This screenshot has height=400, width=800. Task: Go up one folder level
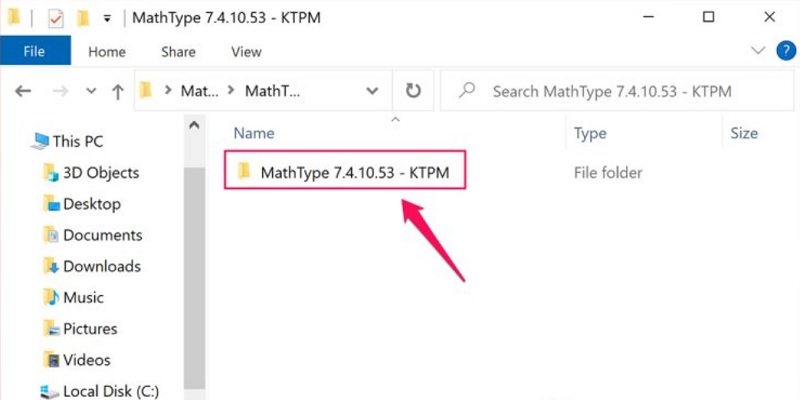(118, 92)
